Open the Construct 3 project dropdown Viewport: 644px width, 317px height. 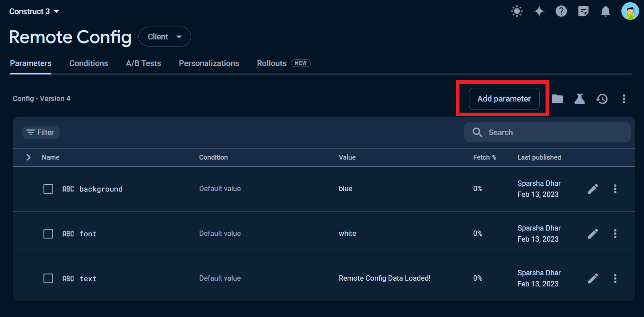(x=35, y=12)
